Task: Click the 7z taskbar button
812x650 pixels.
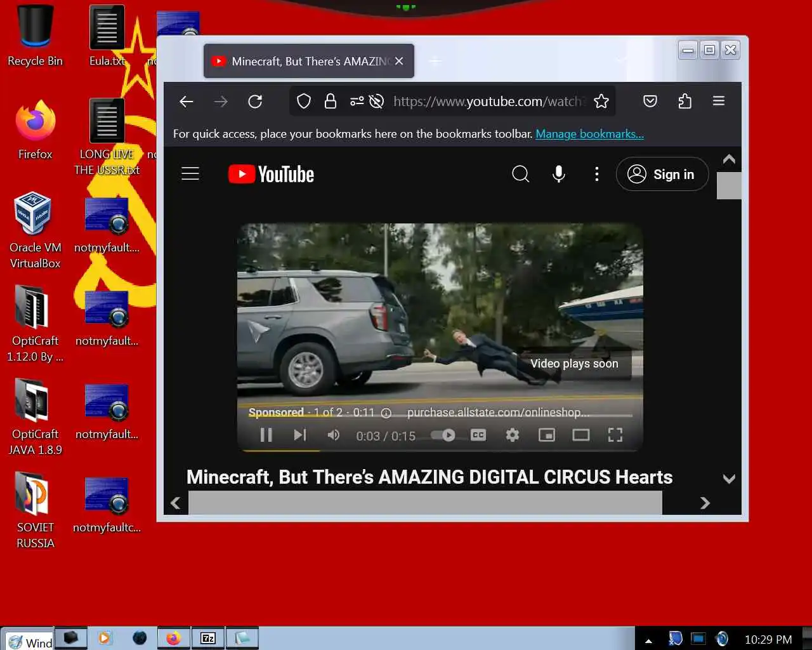Action: (208, 638)
